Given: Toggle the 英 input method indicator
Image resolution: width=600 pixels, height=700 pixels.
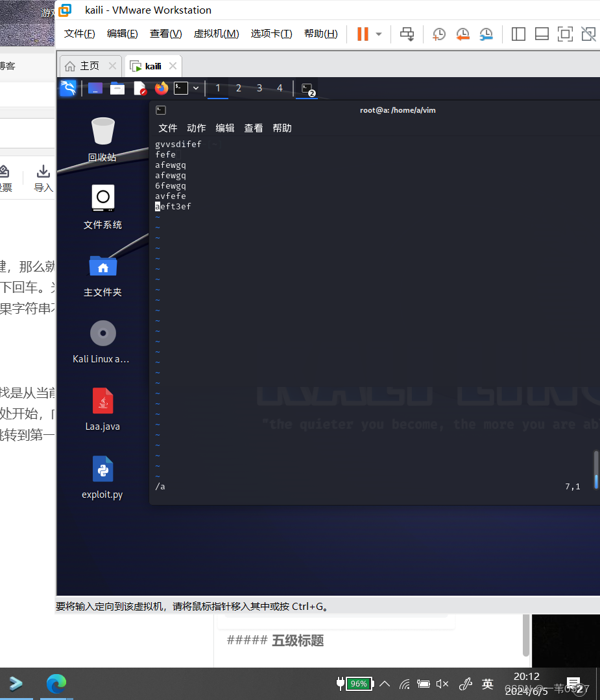Looking at the screenshot, I should pyautogui.click(x=487, y=684).
